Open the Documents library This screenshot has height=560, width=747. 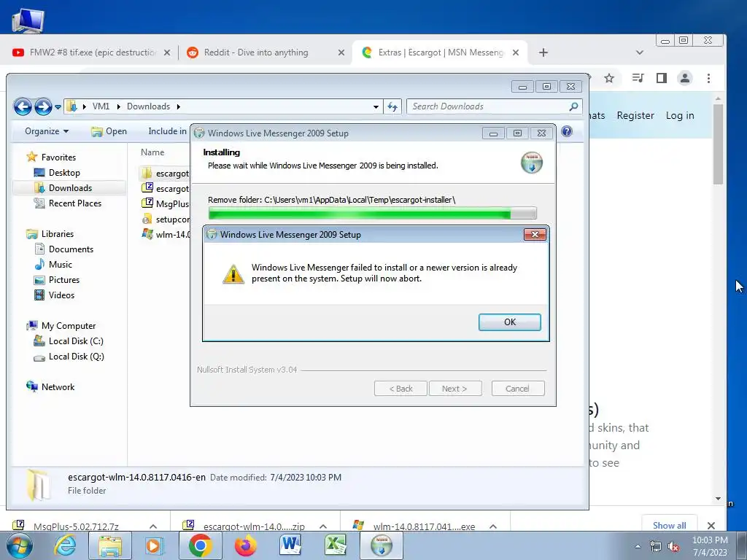64,249
